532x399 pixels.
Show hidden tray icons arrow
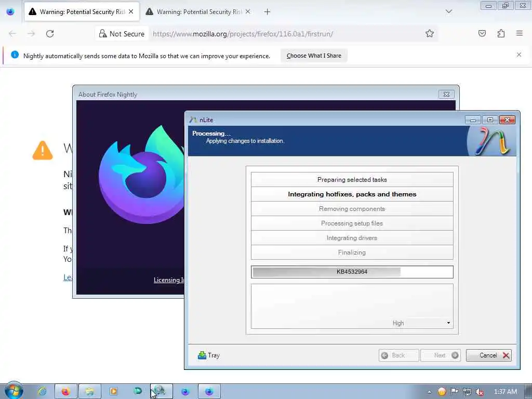(430, 392)
